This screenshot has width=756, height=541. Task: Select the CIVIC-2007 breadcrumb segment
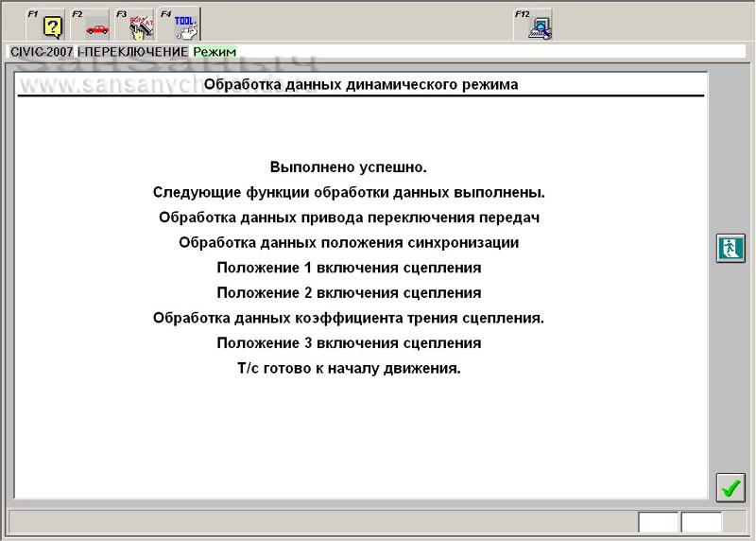click(x=42, y=52)
